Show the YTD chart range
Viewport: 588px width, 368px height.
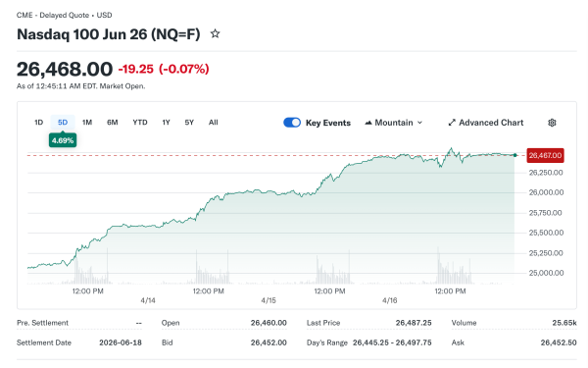140,122
